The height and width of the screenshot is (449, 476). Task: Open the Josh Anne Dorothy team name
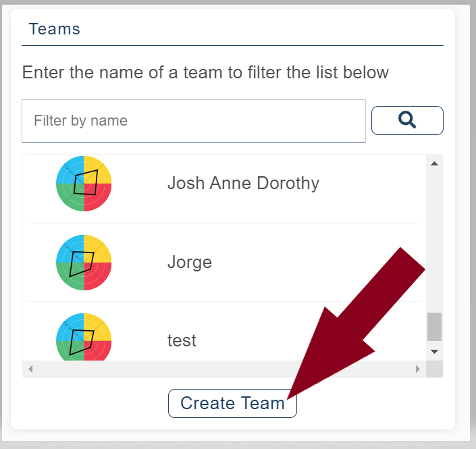243,183
